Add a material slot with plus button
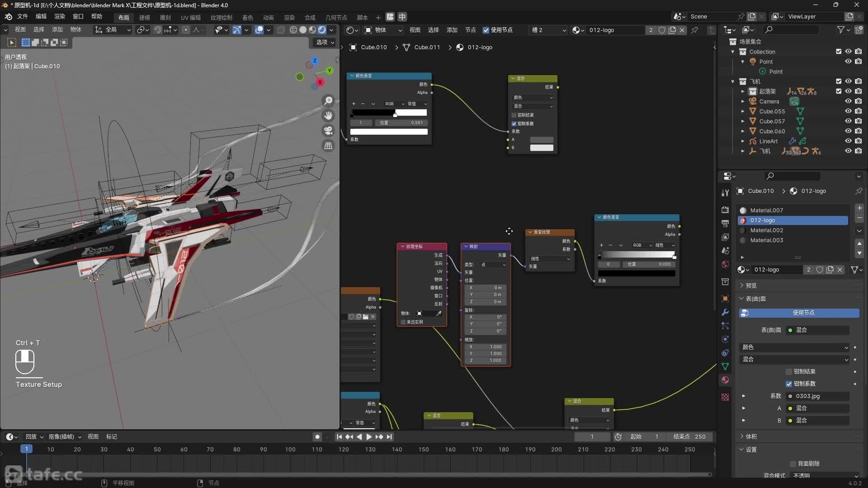The width and height of the screenshot is (868, 488). click(859, 208)
